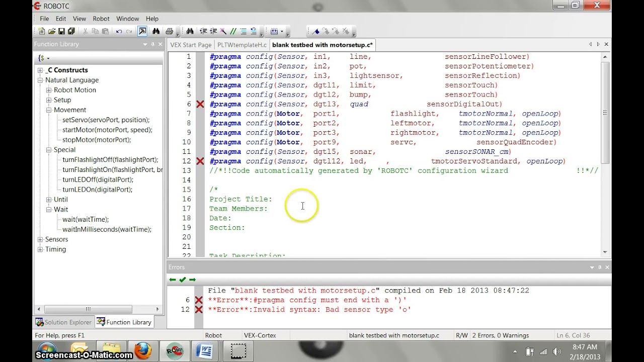Close the Function Library panel
This screenshot has height=362, width=644.
click(x=160, y=44)
